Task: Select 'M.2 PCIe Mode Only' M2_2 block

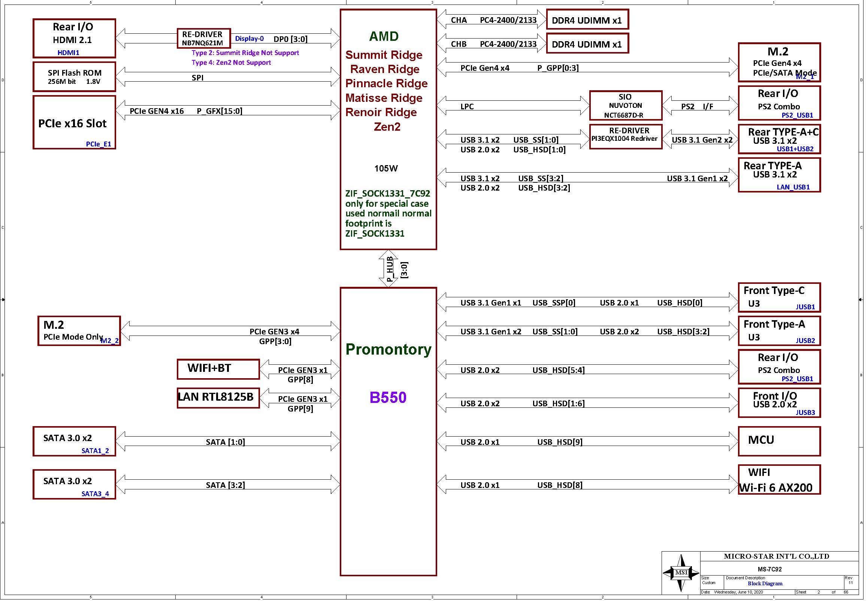Action: point(79,331)
